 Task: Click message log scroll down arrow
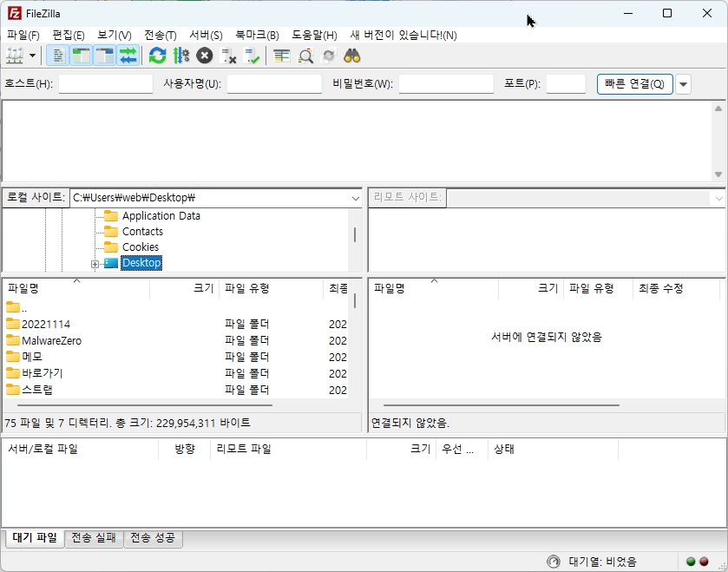pos(718,174)
